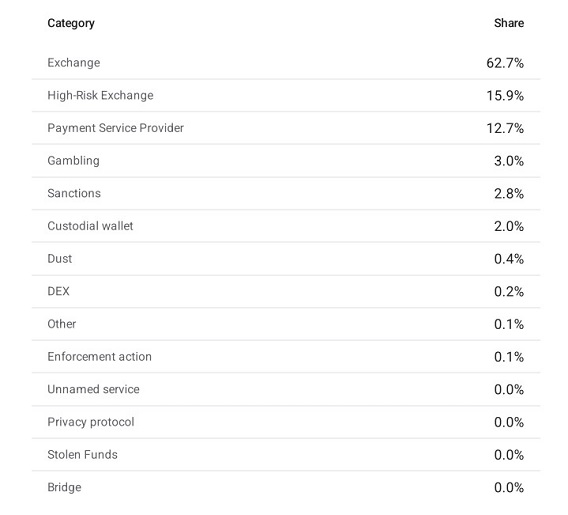Click the Dust category label
This screenshot has width=568, height=515.
pyautogui.click(x=60, y=259)
